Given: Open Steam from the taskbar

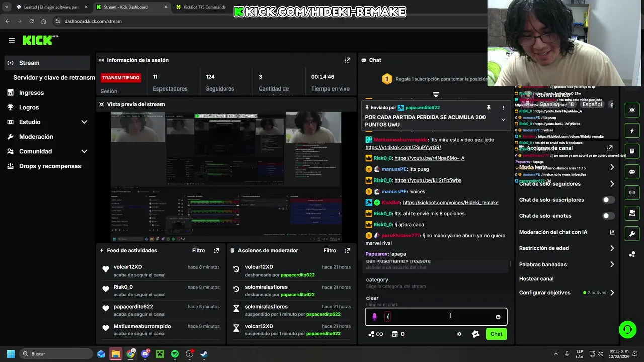Looking at the screenshot, I should coord(204,354).
